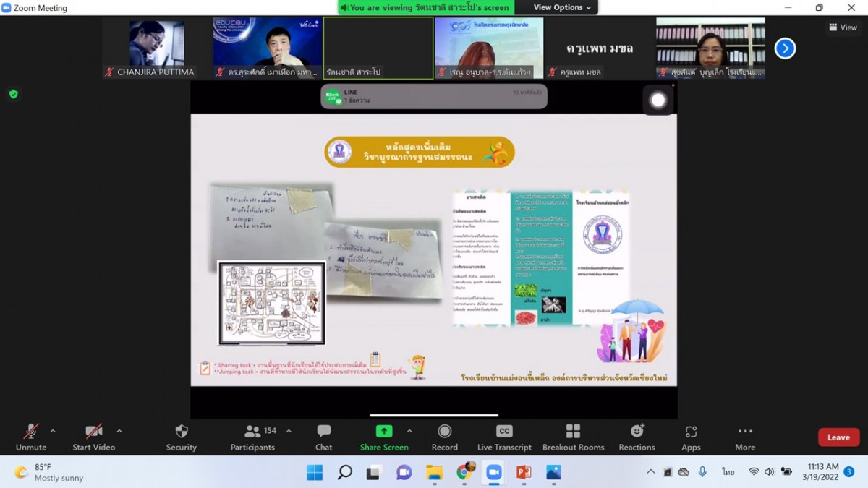This screenshot has width=868, height=488.
Task: Open the Chat panel
Action: coord(323,437)
